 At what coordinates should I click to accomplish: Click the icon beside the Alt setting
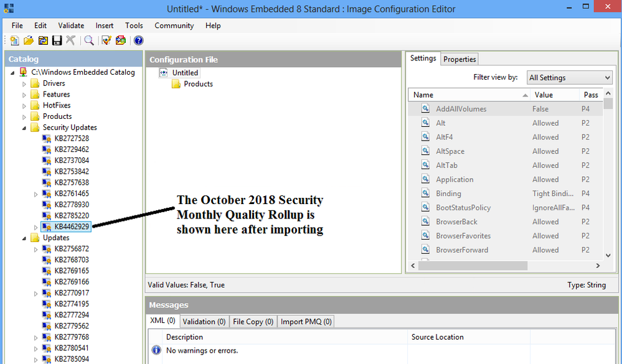coord(426,123)
